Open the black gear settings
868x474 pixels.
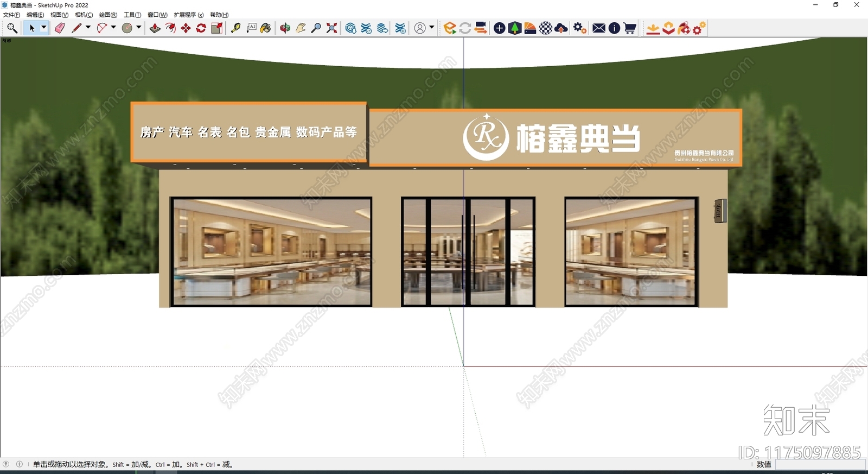coord(580,28)
